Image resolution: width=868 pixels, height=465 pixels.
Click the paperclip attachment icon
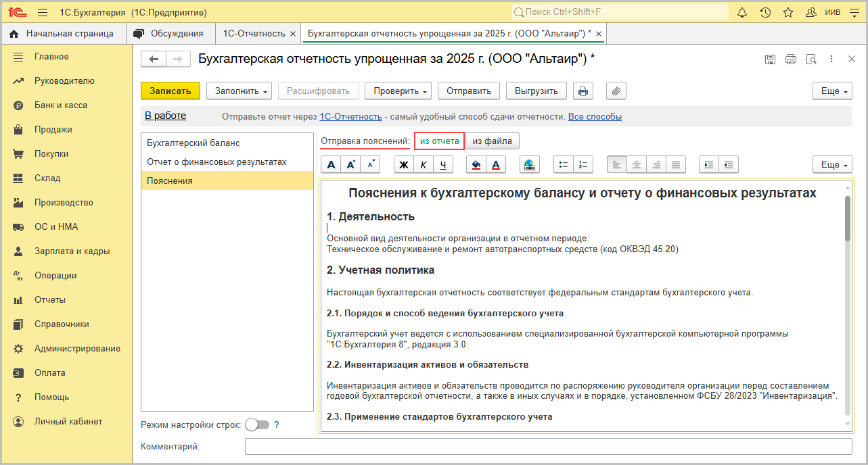[616, 91]
